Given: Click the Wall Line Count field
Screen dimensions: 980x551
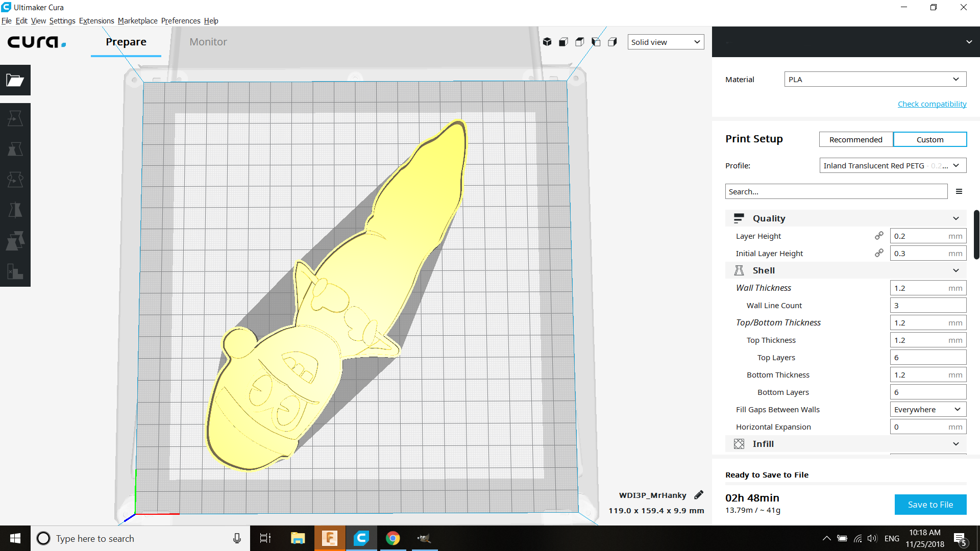Looking at the screenshot, I should click(928, 305).
